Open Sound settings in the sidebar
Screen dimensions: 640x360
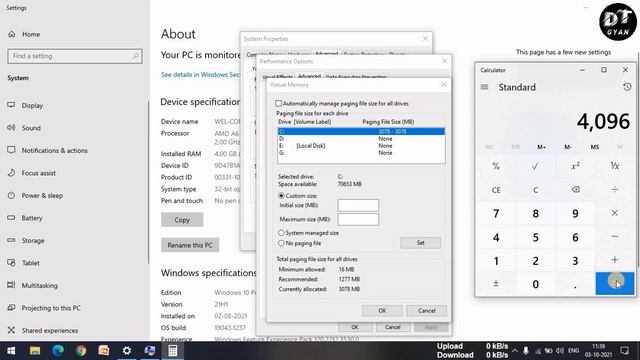(x=31, y=128)
